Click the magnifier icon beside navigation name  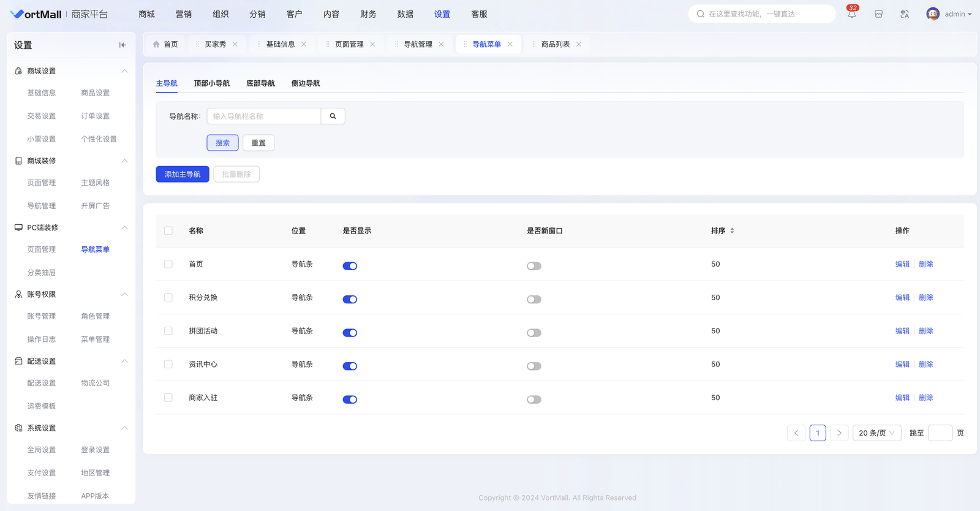(x=333, y=116)
